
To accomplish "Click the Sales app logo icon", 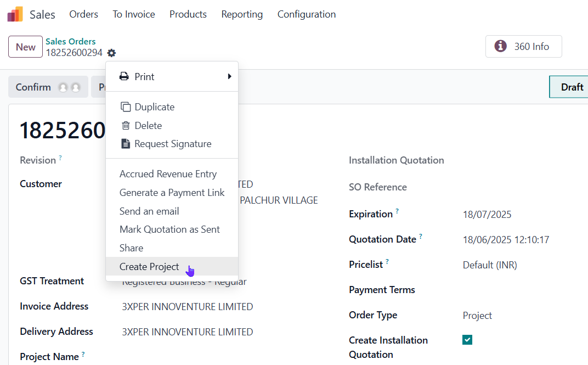I will 15,14.
